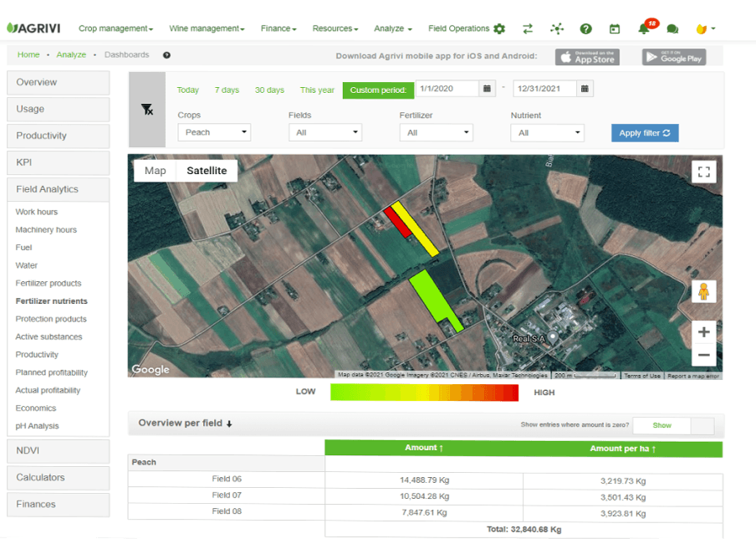Expand the Nutrient dropdown
This screenshot has height=539, width=756.
(547, 133)
